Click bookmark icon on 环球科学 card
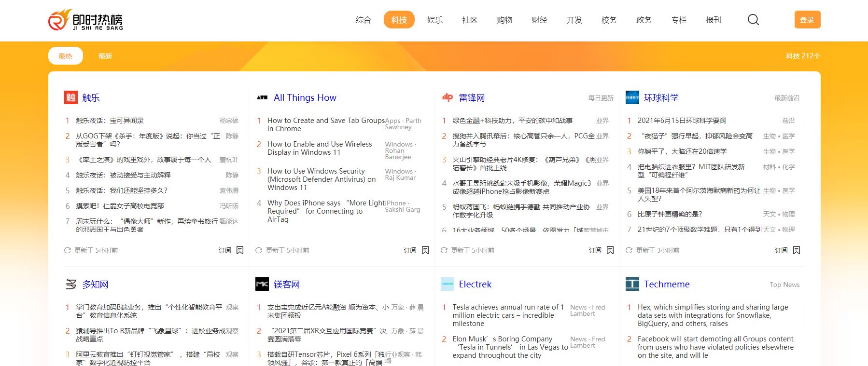Screen dimensions: 868x366 797,250
